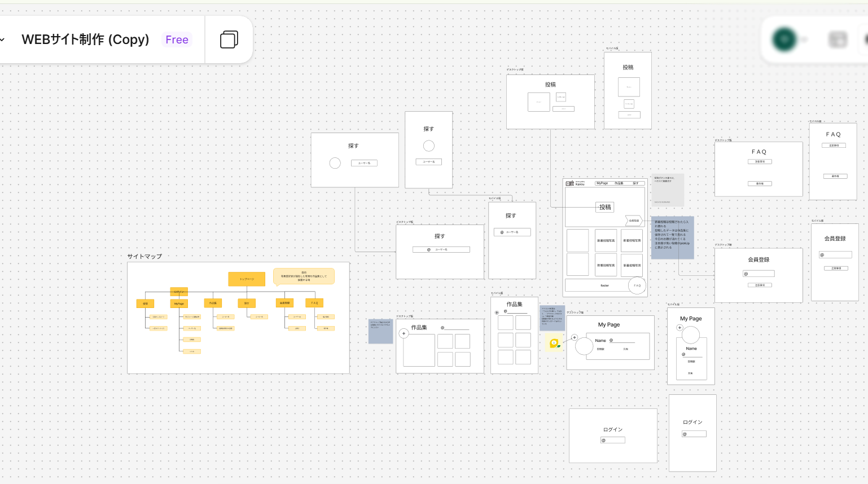868x484 pixels.
Task: Select the yellow lemon icon beside My Page
Action: point(554,343)
